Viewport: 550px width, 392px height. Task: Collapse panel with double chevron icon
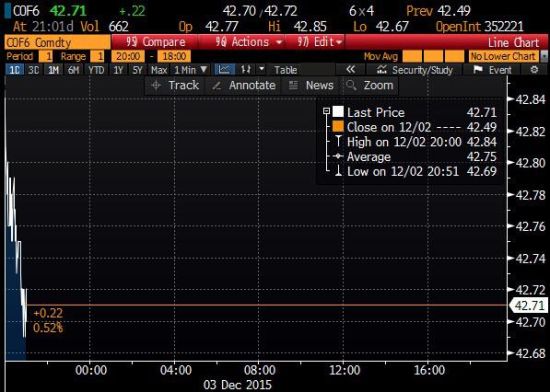click(350, 69)
